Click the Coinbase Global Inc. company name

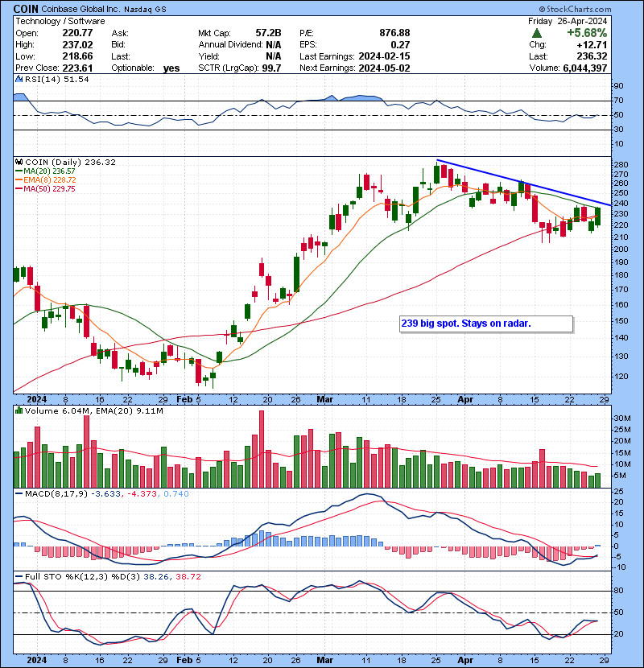pos(81,9)
